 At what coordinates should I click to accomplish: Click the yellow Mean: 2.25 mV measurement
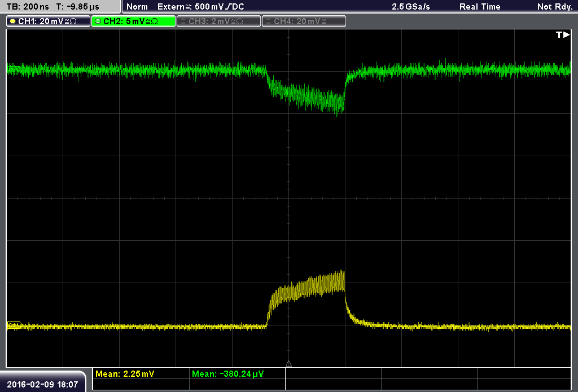pyautogui.click(x=125, y=373)
